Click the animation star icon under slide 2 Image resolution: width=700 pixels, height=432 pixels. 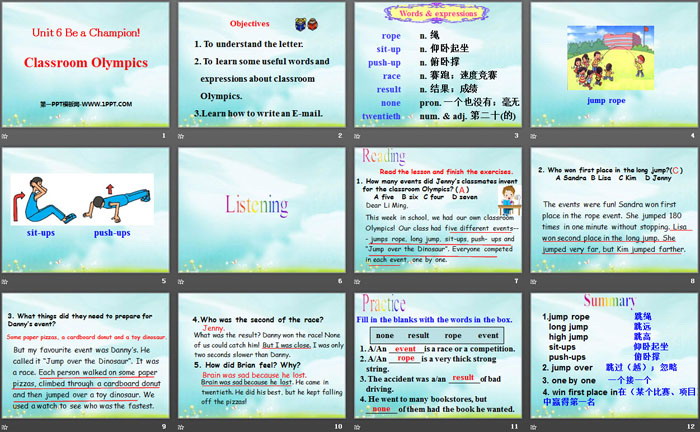(181, 136)
